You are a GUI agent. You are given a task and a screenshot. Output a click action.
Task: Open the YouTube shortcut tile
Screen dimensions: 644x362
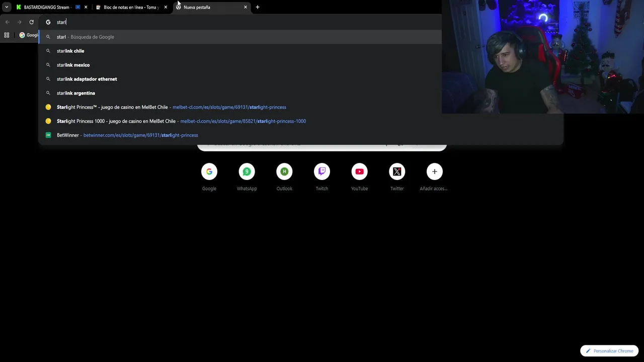359,177
